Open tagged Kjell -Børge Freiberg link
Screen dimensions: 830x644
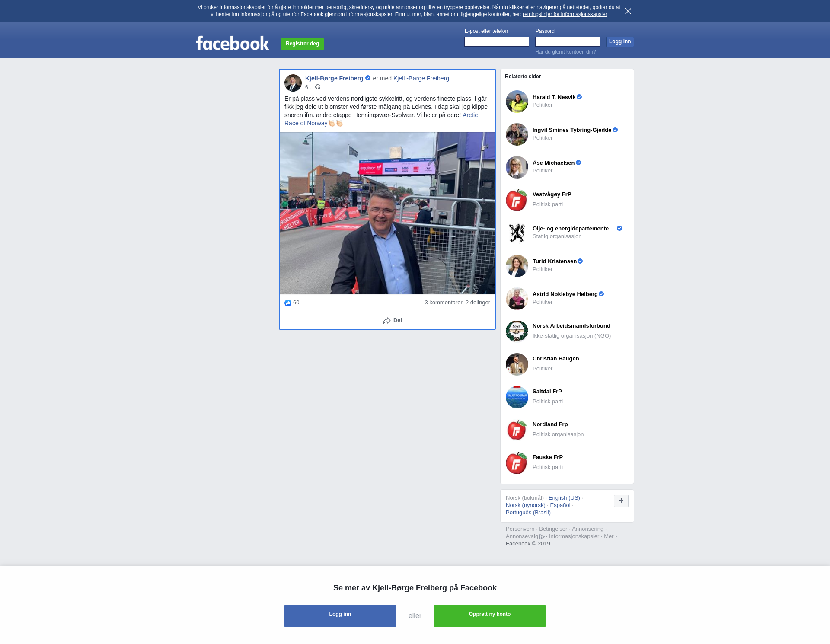point(421,78)
